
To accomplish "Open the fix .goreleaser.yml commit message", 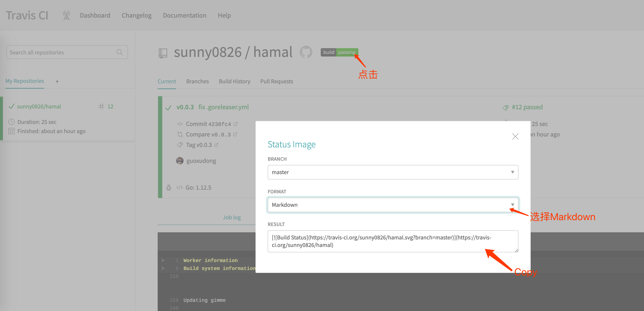I will [x=224, y=107].
